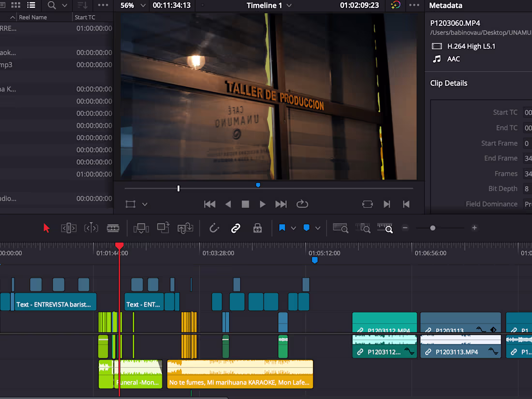Click the Replace Clip icon

(187, 228)
